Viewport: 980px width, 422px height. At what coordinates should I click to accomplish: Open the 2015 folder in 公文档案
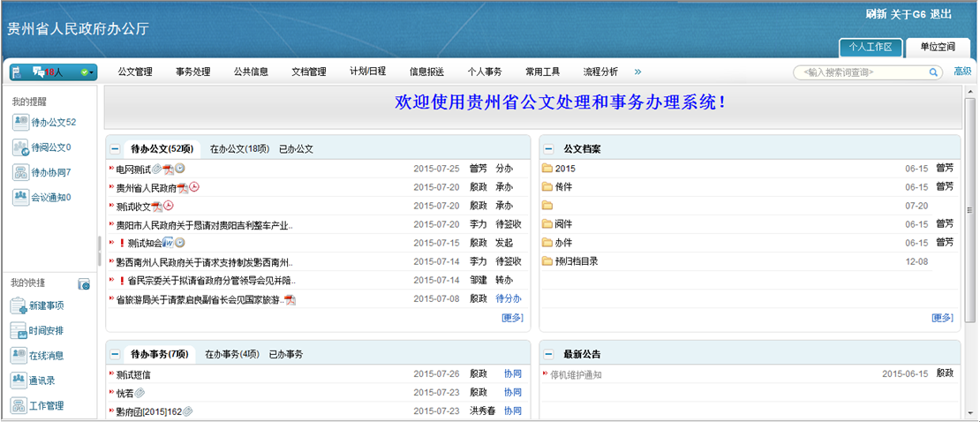click(x=564, y=169)
